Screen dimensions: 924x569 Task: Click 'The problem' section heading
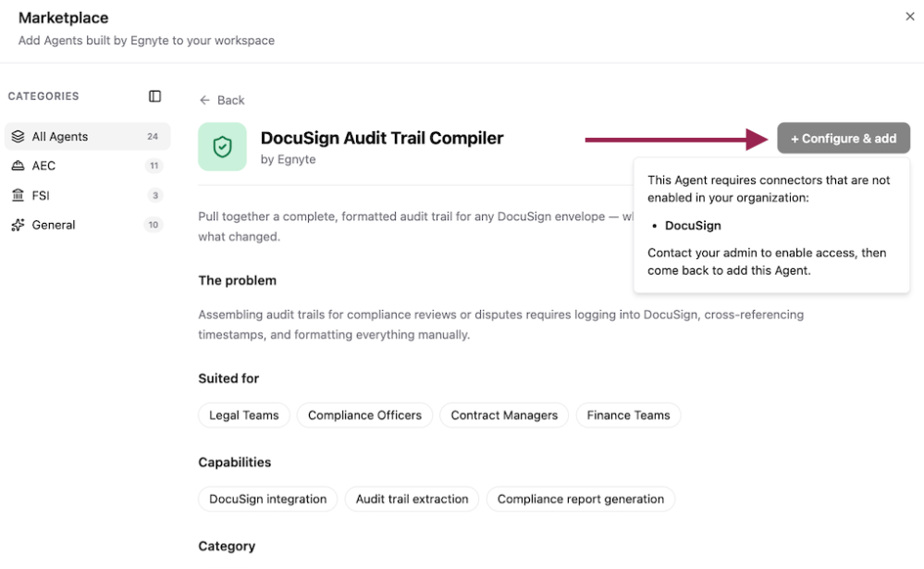click(x=237, y=280)
